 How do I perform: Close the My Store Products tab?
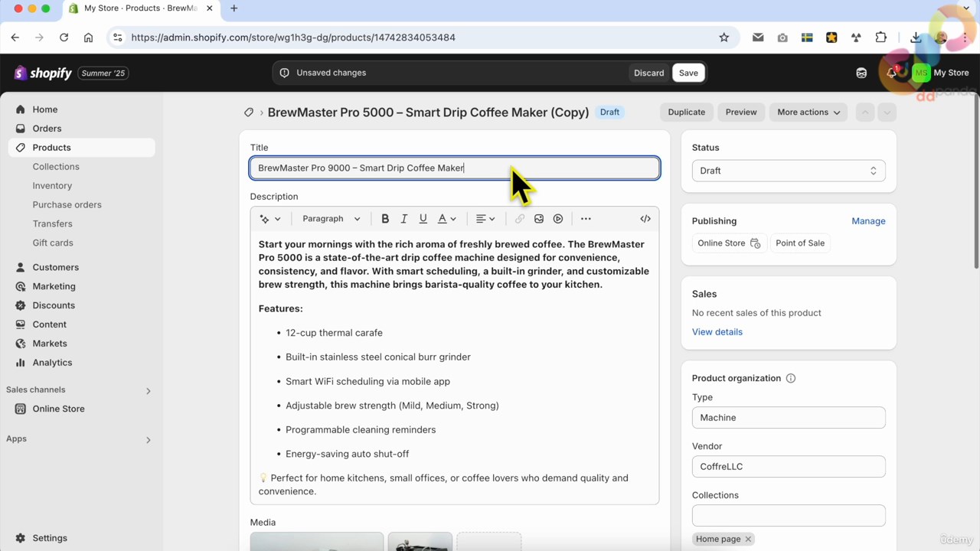pos(210,8)
